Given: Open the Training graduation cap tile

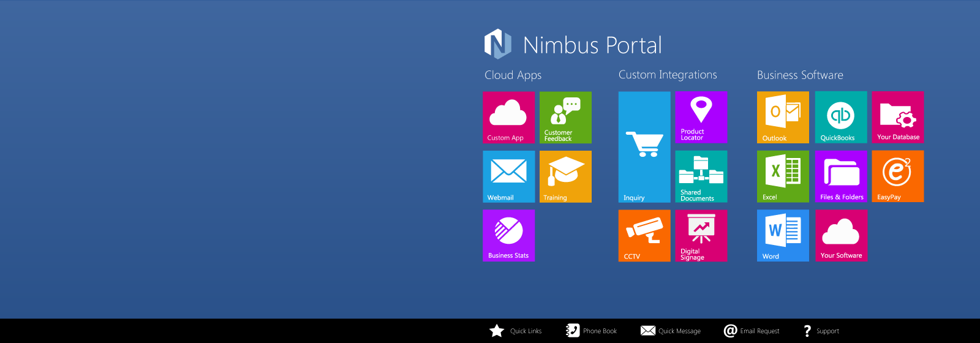Looking at the screenshot, I should pyautogui.click(x=565, y=176).
